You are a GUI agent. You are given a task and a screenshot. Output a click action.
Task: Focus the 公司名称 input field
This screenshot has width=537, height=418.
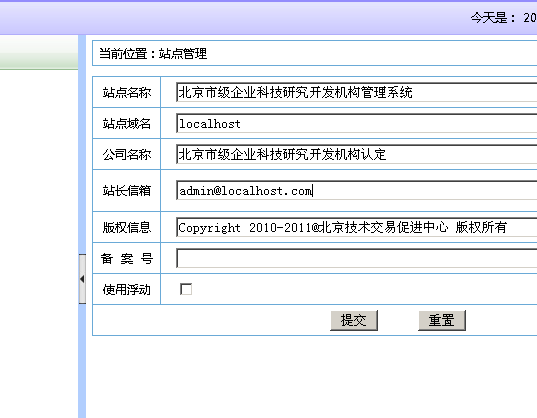tap(357, 154)
